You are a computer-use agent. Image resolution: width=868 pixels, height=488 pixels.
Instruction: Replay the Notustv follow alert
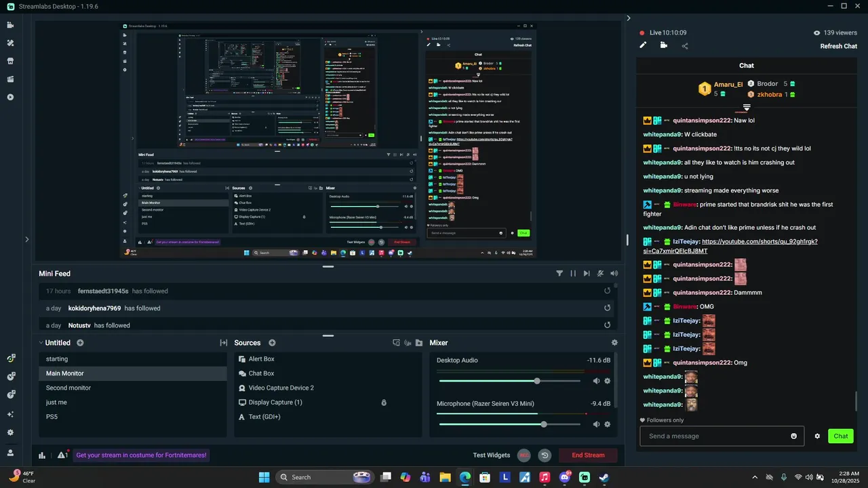[x=608, y=325]
